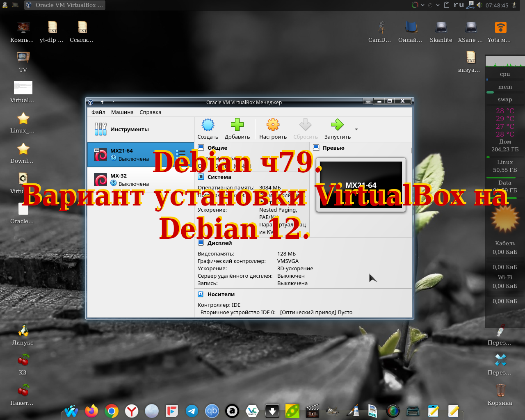Screen dimensions: 525x420
Task: Click the VMSVGA graphics controller value
Action: tap(288, 261)
